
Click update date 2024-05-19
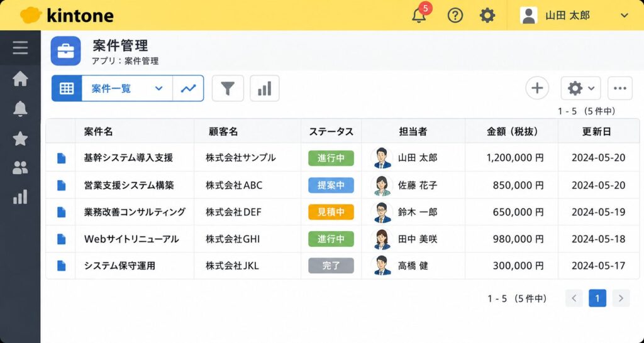[x=599, y=212]
